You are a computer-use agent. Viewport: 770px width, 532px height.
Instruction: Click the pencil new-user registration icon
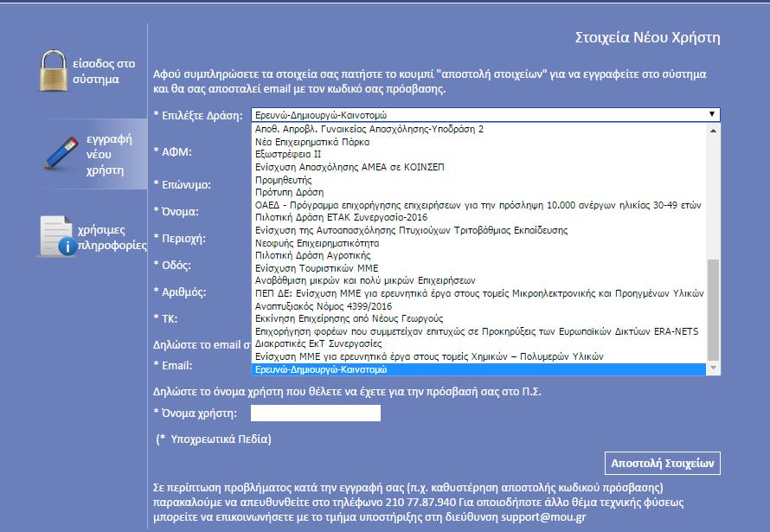click(62, 154)
